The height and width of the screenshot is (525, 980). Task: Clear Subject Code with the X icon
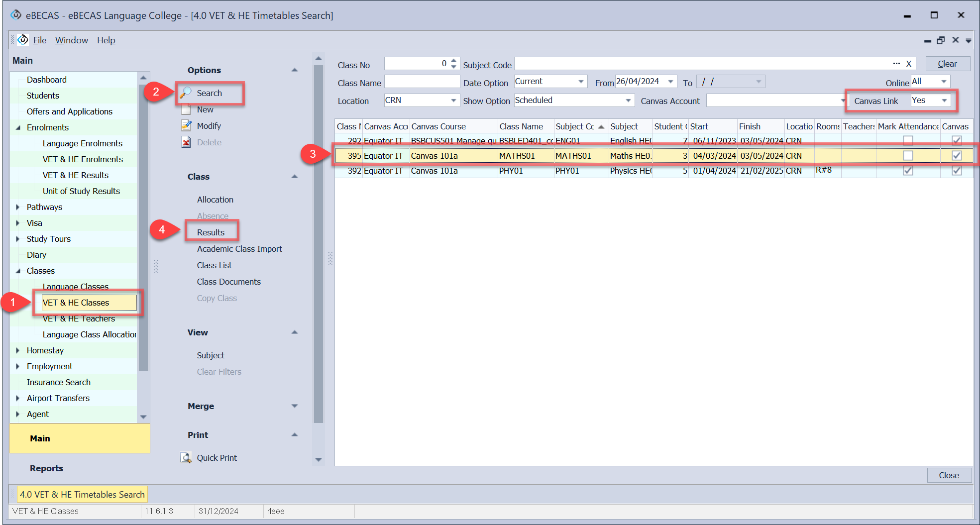(909, 64)
